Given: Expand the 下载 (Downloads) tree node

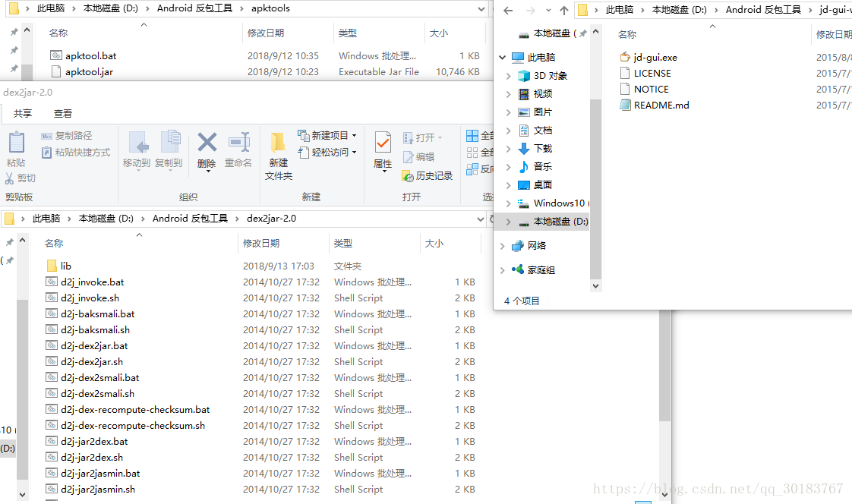Looking at the screenshot, I should [x=509, y=149].
